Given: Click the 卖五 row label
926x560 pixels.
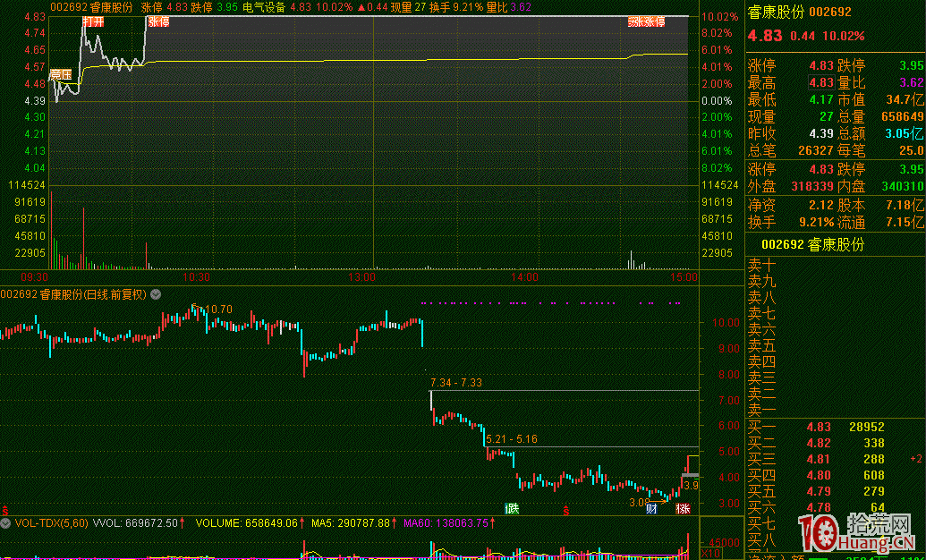Looking at the screenshot, I should (x=761, y=345).
